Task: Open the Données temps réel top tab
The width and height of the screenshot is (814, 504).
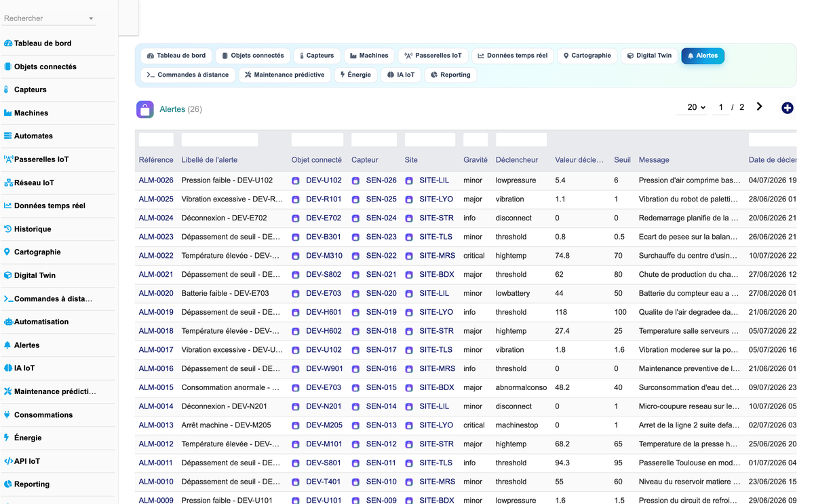Action: [x=512, y=56]
